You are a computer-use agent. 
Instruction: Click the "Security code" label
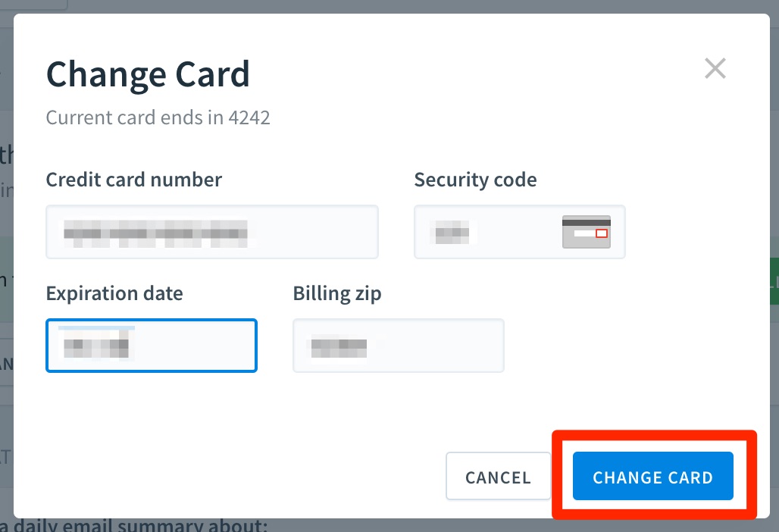[x=475, y=180]
